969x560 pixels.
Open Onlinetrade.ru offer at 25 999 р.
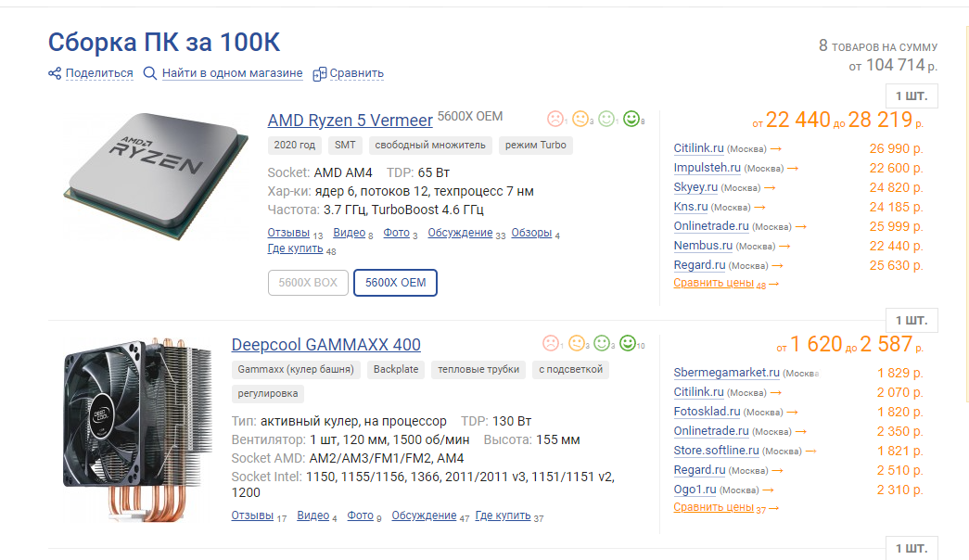711,226
